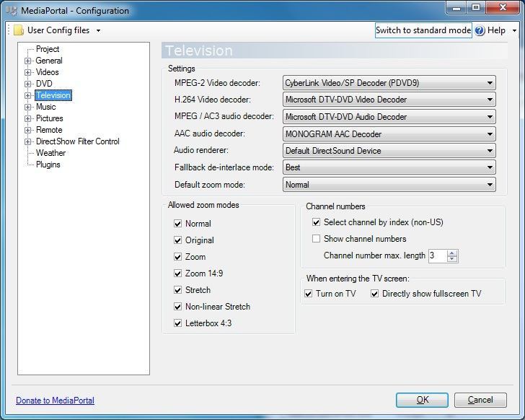Click the MediaPortal title bar app icon
Image resolution: width=525 pixels, height=420 pixels.
[12, 11]
